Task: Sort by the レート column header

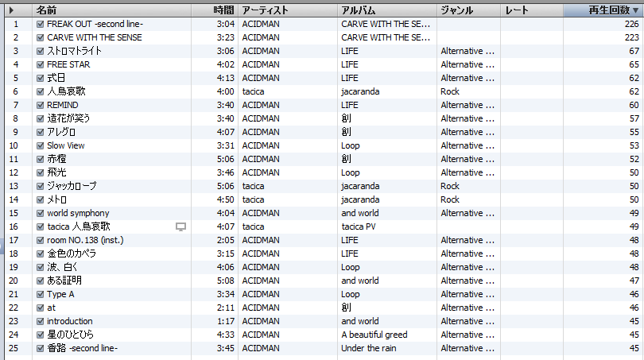Action: click(x=532, y=10)
